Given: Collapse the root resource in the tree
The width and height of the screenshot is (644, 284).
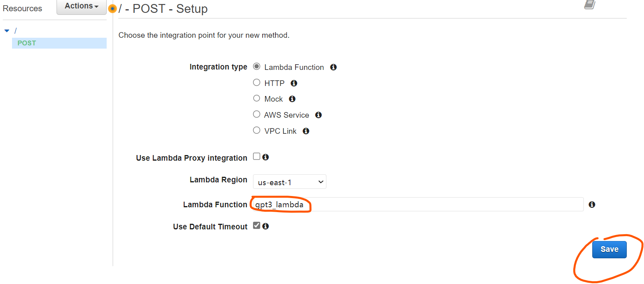Looking at the screenshot, I should pos(6,30).
